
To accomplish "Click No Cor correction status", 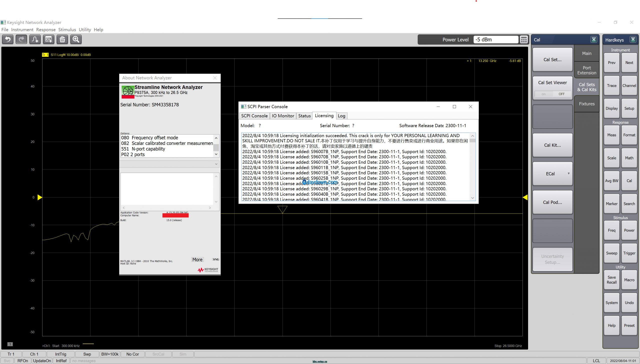I will coord(132,354).
